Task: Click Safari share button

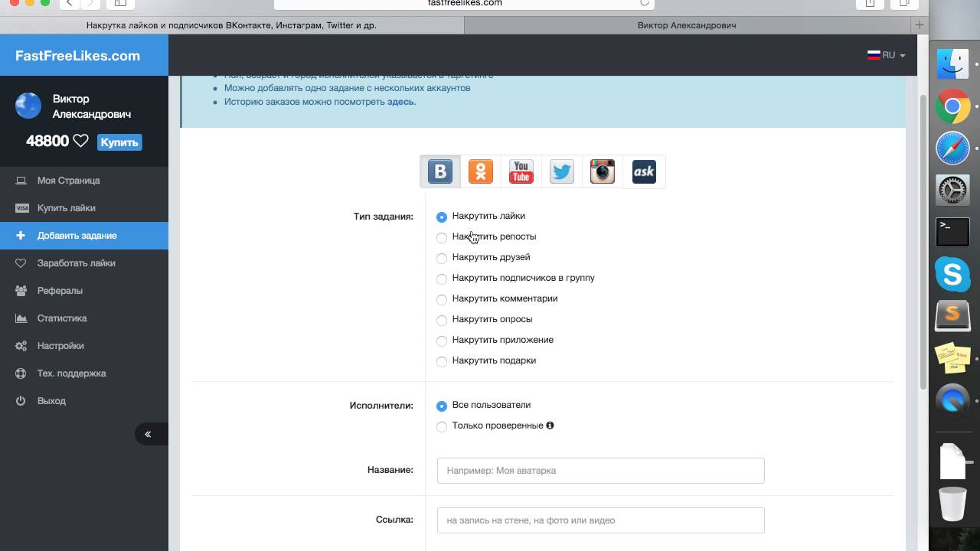Action: tap(870, 4)
